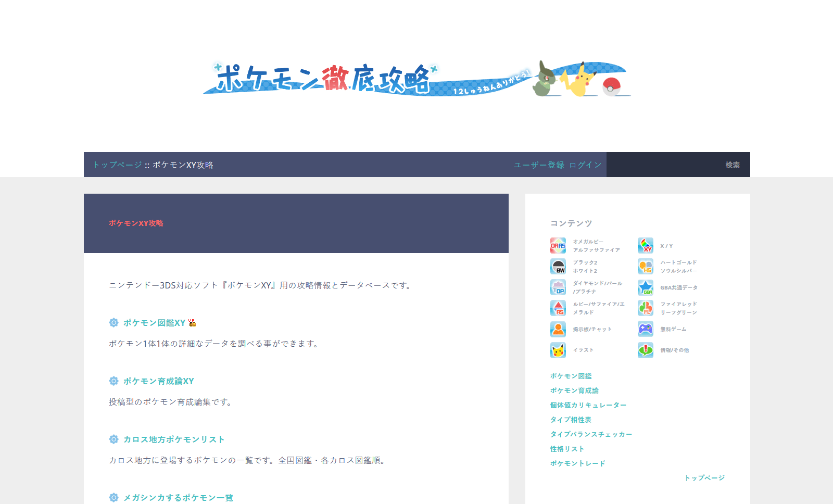Open the ログイン login link
Image resolution: width=833 pixels, height=504 pixels.
pos(585,165)
